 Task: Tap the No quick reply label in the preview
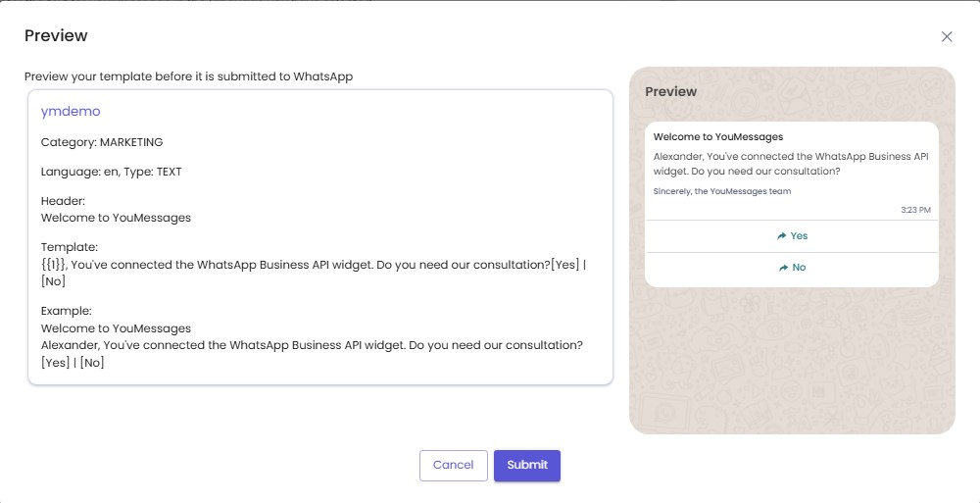[x=799, y=268]
